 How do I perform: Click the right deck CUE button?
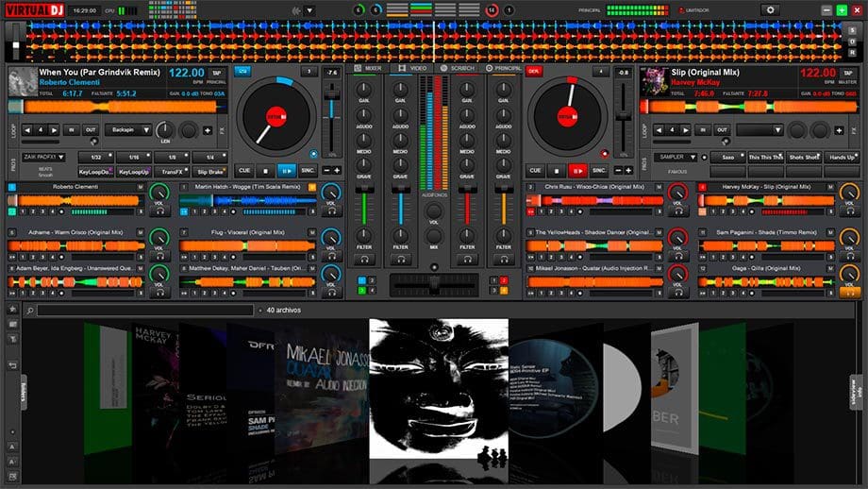535,171
